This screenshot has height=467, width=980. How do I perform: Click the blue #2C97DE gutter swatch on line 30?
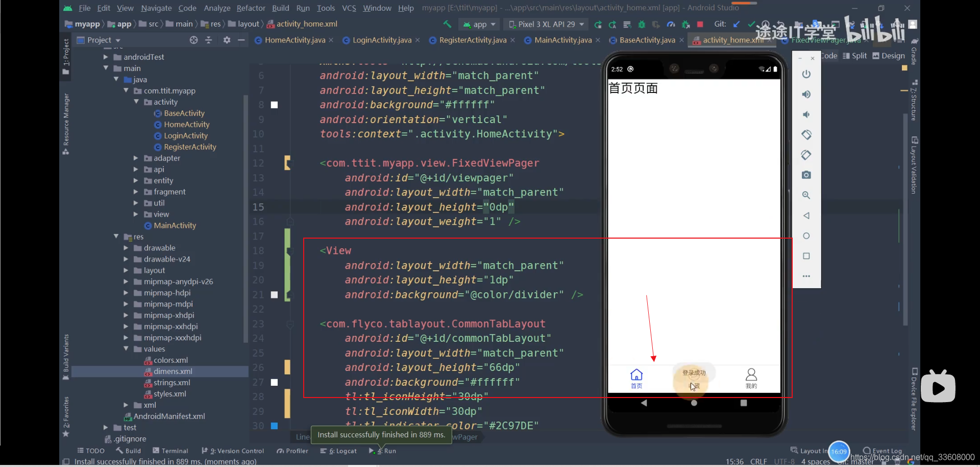click(x=274, y=426)
